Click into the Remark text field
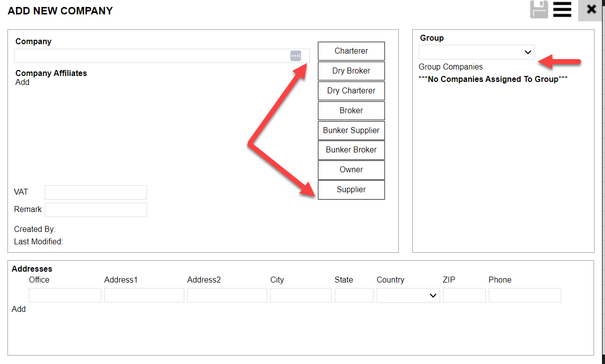This screenshot has height=364, width=605. click(x=96, y=210)
